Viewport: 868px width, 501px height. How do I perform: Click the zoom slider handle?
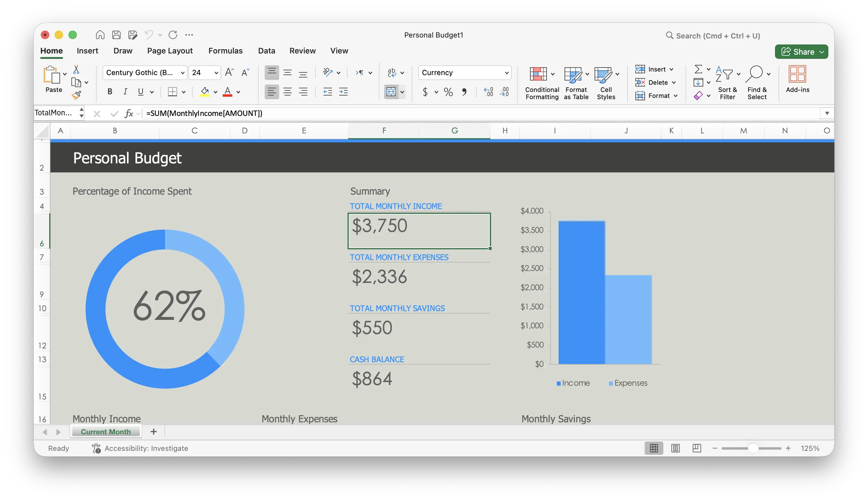753,448
